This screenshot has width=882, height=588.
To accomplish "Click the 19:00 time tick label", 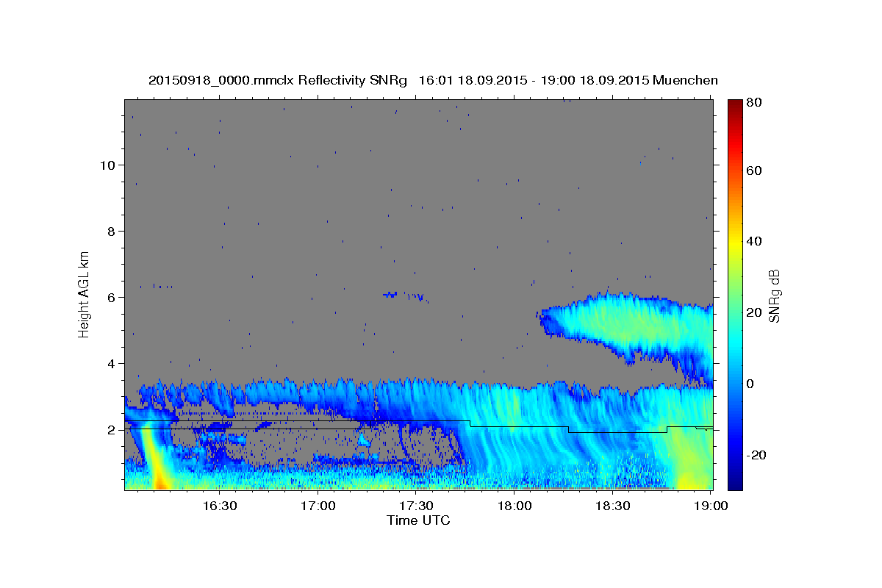I will pos(711,506).
